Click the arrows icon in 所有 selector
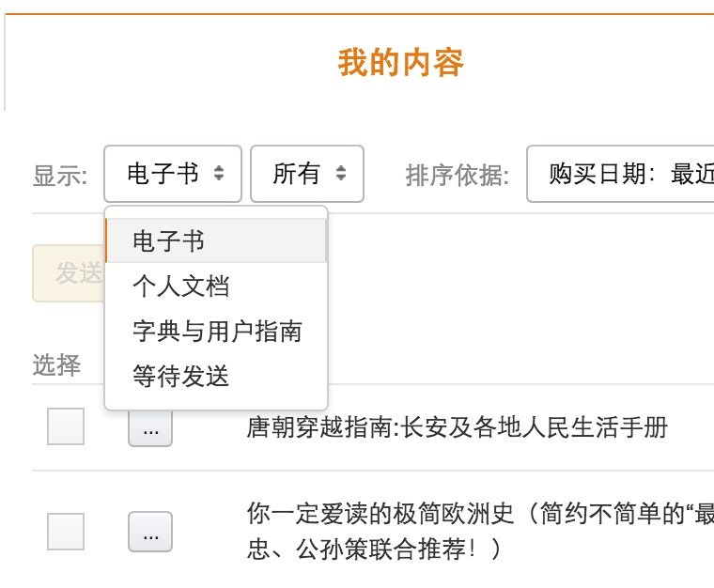714x588 pixels. [x=341, y=174]
